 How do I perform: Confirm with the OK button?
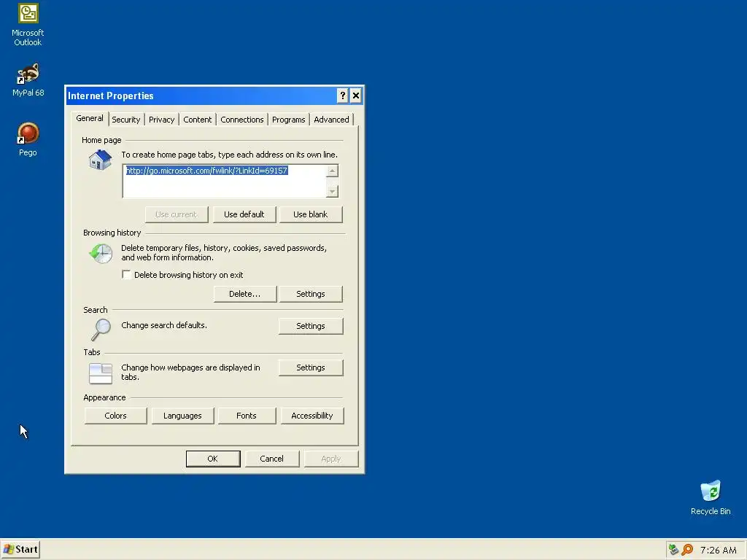tap(213, 459)
